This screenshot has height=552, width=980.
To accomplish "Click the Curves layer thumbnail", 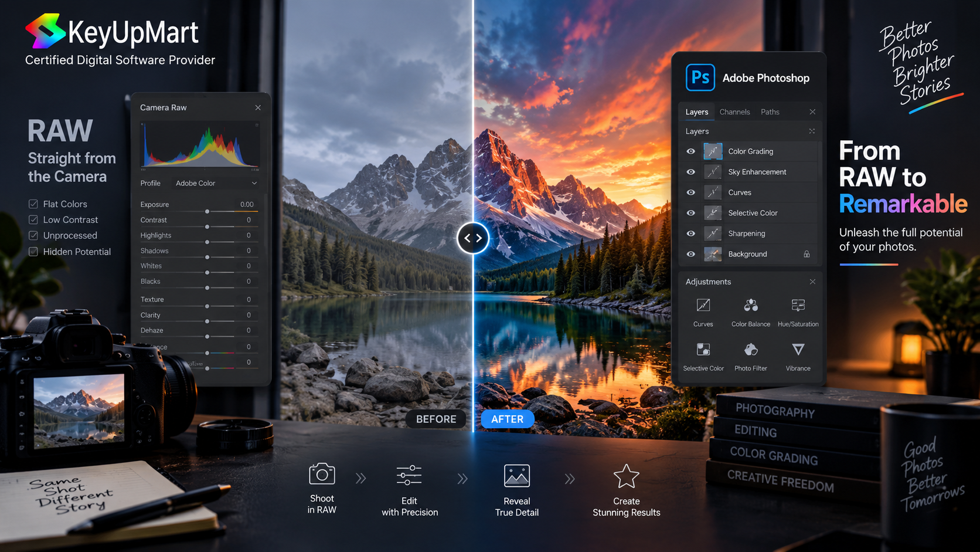I will [713, 192].
